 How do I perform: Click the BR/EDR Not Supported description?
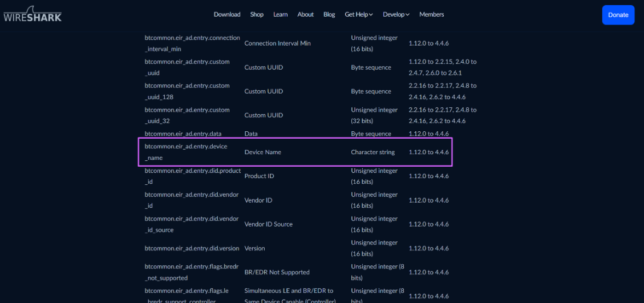pos(277,272)
